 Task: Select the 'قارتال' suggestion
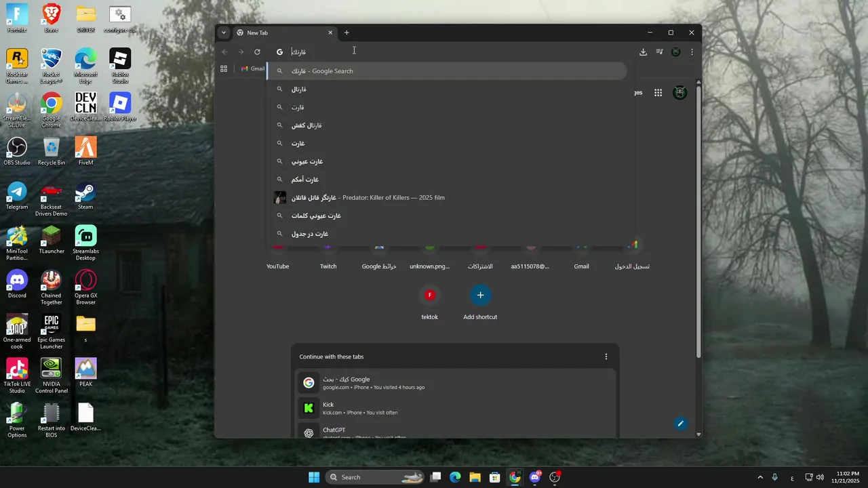[x=447, y=89]
